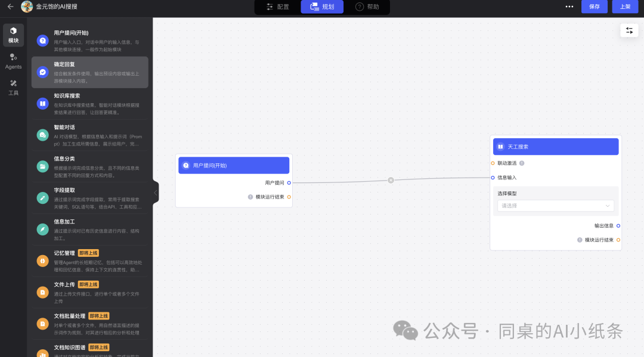Click info icon beside 用户提问 node's 模块运行结束
Image resolution: width=644 pixels, height=357 pixels.
tap(250, 197)
